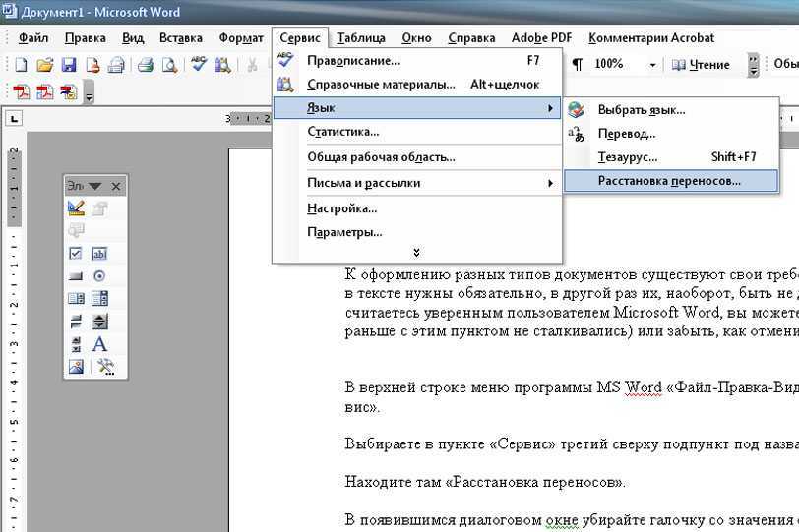Insert a list box control

[x=76, y=298]
